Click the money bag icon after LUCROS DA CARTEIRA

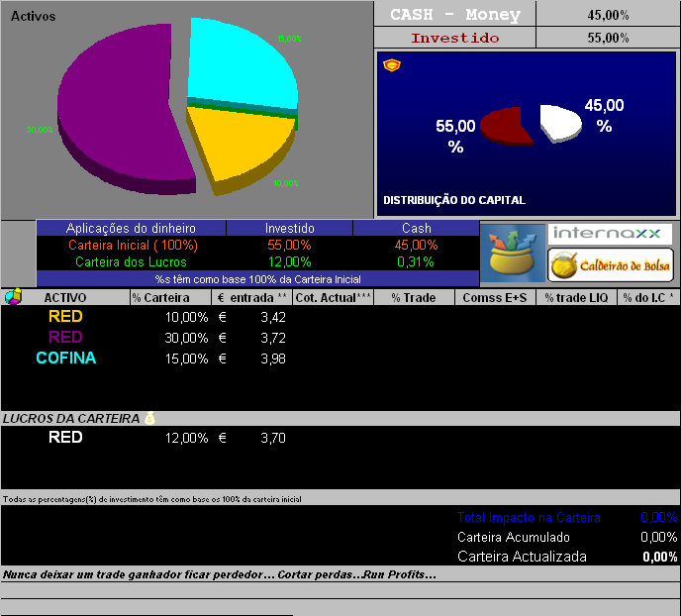tap(149, 418)
